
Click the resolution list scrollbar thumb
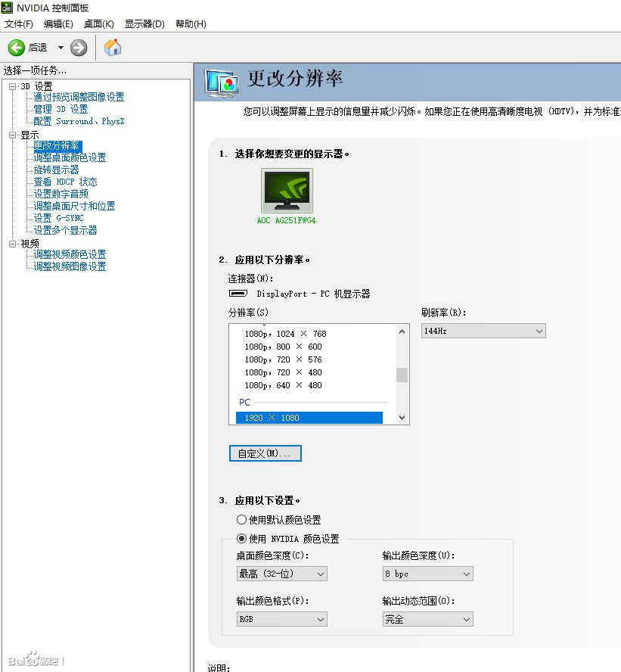tap(402, 375)
